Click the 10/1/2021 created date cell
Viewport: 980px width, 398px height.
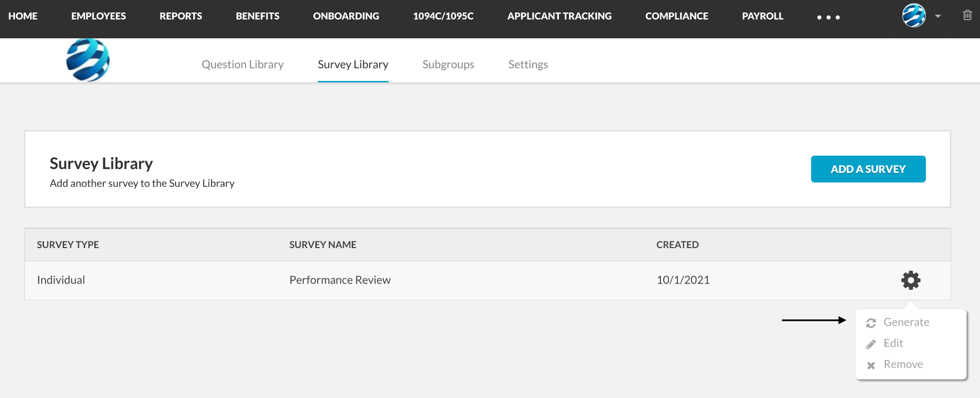tap(683, 280)
